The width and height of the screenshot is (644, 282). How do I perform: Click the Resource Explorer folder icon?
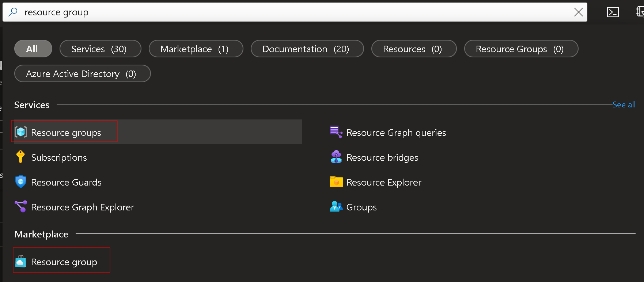[x=336, y=182]
